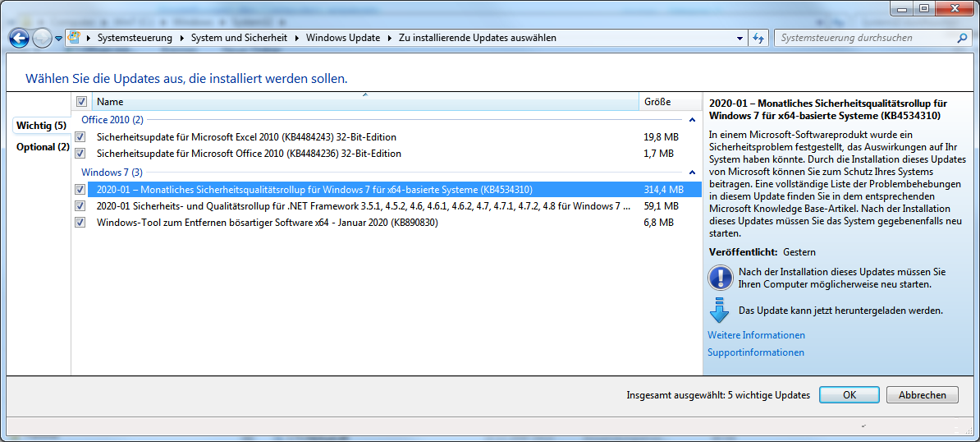This screenshot has width=980, height=442.
Task: Uncheck malicious software removal tool KB890830
Action: (x=80, y=223)
